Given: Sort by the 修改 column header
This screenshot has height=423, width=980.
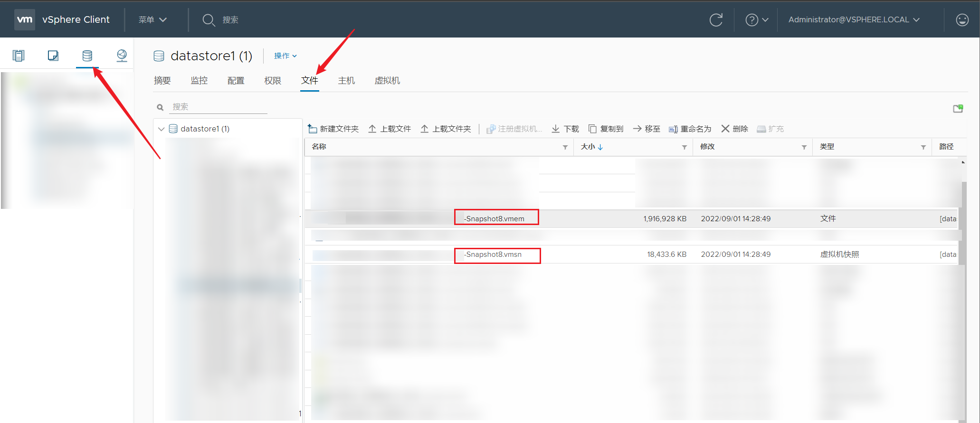Looking at the screenshot, I should 707,147.
